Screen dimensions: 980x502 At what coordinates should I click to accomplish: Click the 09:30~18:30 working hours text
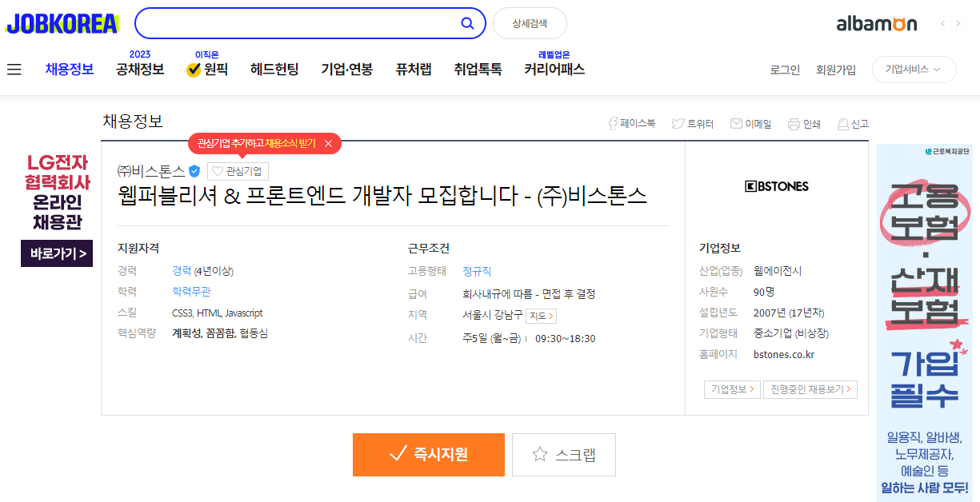point(565,338)
